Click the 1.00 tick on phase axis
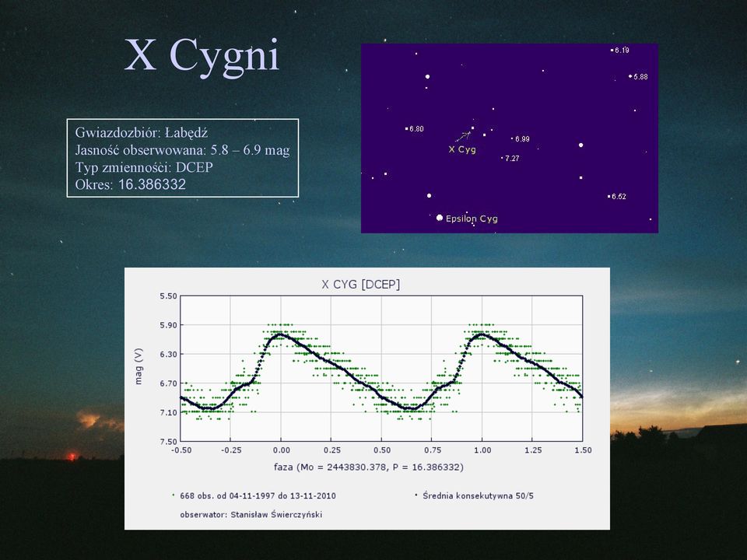747x560 pixels. click(482, 450)
